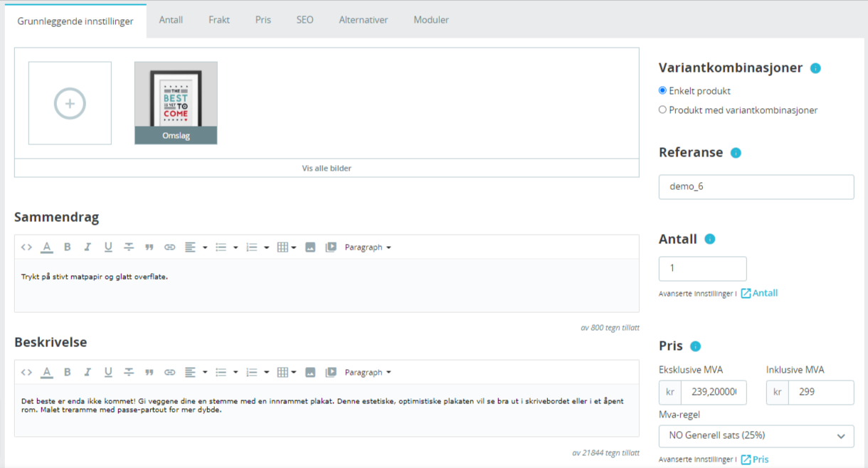The height and width of the screenshot is (468, 868).
Task: Open the Mva-regel dropdown
Action: (756, 436)
